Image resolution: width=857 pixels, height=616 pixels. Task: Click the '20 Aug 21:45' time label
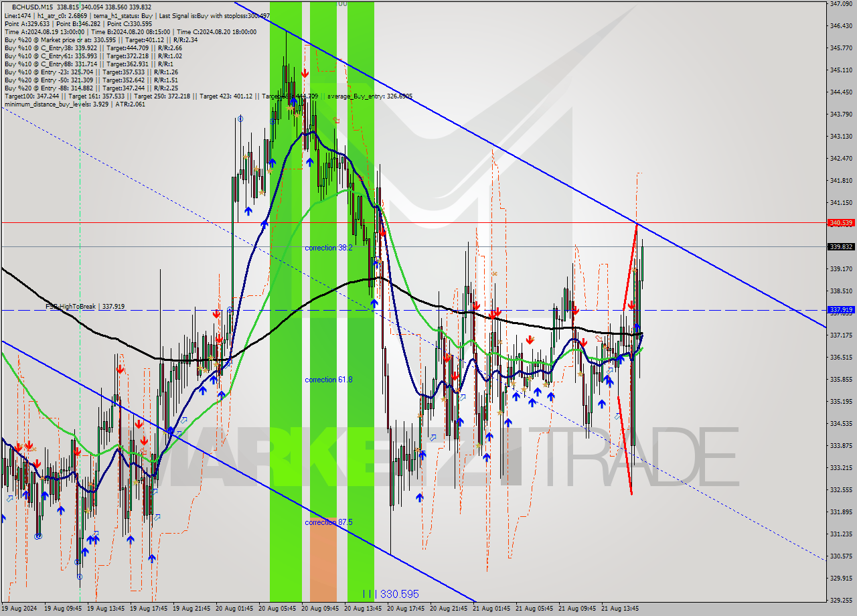click(x=449, y=609)
